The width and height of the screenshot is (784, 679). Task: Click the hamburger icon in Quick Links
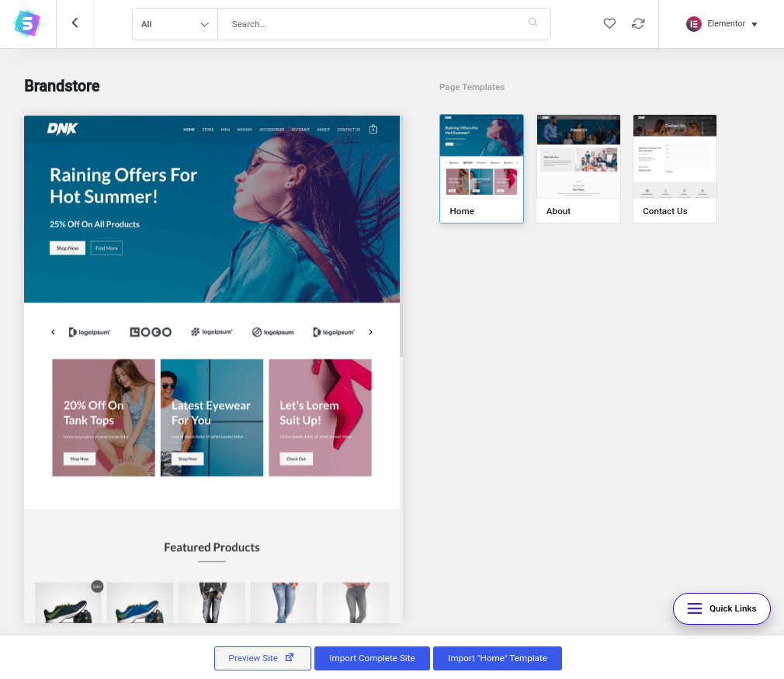pyautogui.click(x=695, y=608)
